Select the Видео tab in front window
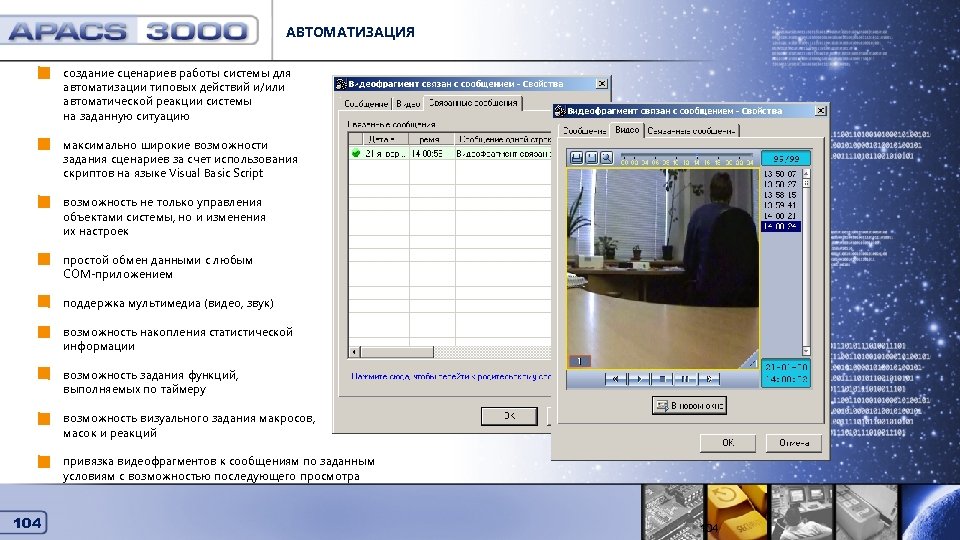 pyautogui.click(x=627, y=130)
